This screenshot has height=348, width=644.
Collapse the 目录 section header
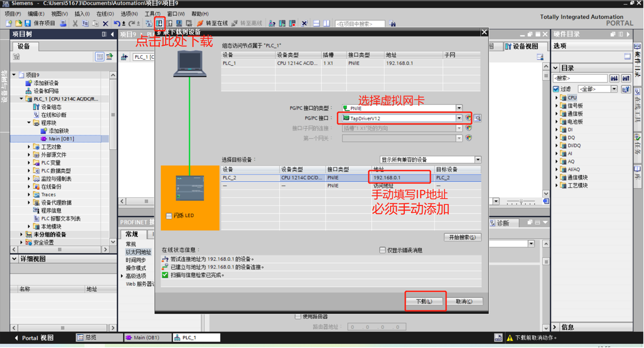point(556,68)
